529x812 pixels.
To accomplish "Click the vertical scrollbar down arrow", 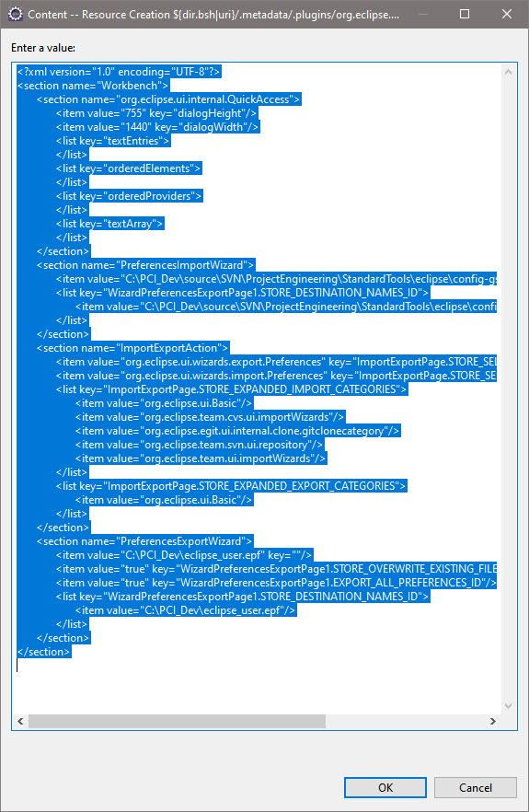I will point(508,706).
